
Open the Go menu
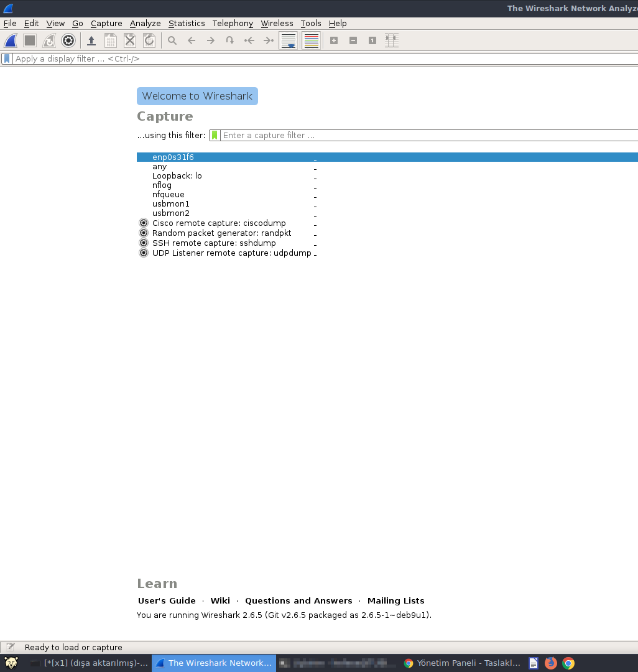[78, 24]
